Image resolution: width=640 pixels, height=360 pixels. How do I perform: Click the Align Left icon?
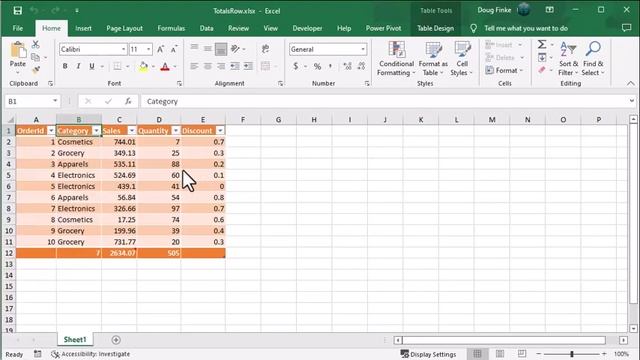pyautogui.click(x=194, y=66)
